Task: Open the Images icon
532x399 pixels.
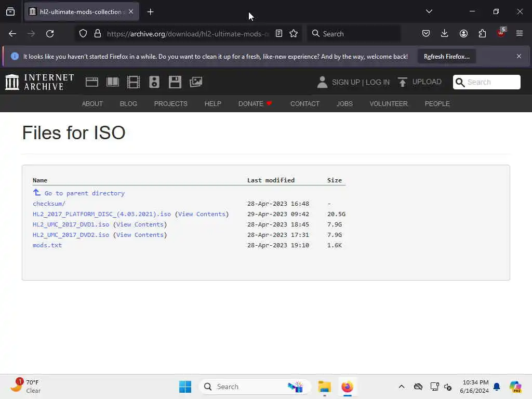Action: pos(196,82)
